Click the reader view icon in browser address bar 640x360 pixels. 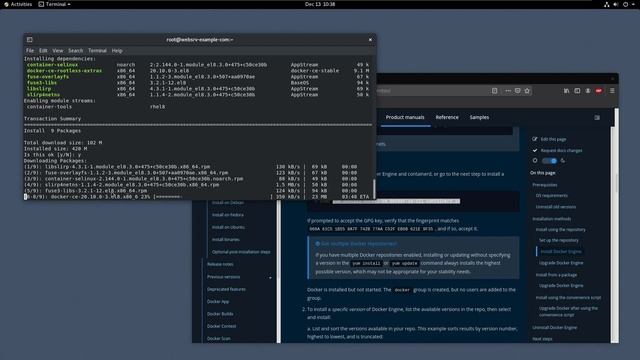pos(494,91)
